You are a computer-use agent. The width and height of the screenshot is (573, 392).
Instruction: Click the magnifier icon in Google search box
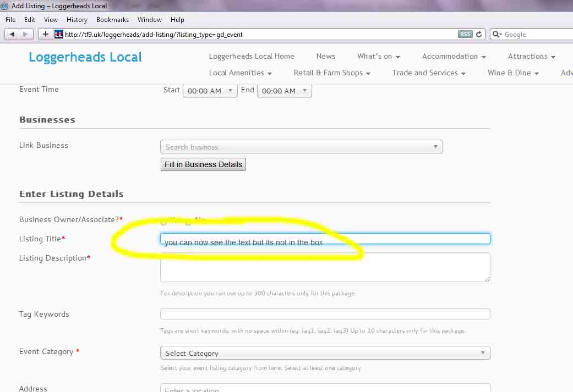point(496,34)
